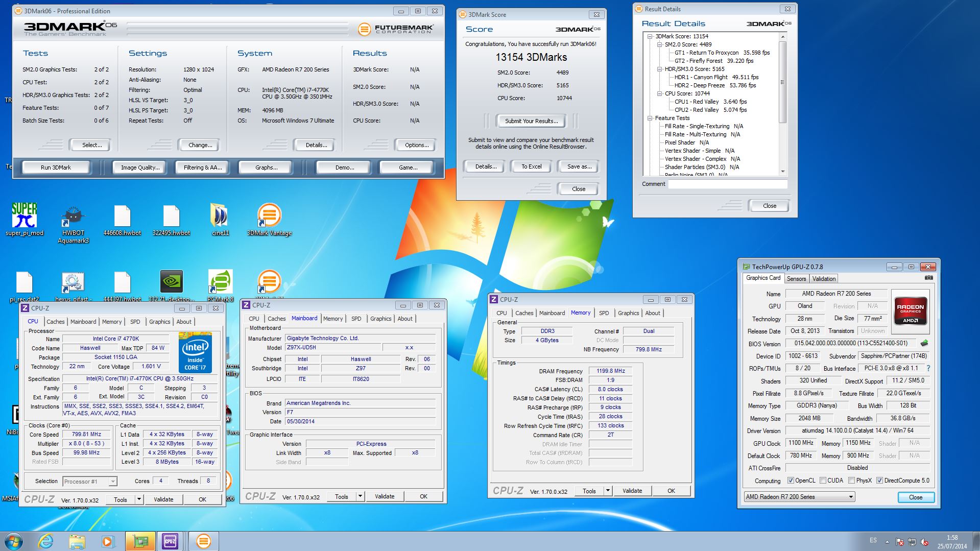980x551 pixels.
Task: Collapse the HDR/SM3.0 Score tree node
Action: pyautogui.click(x=659, y=69)
